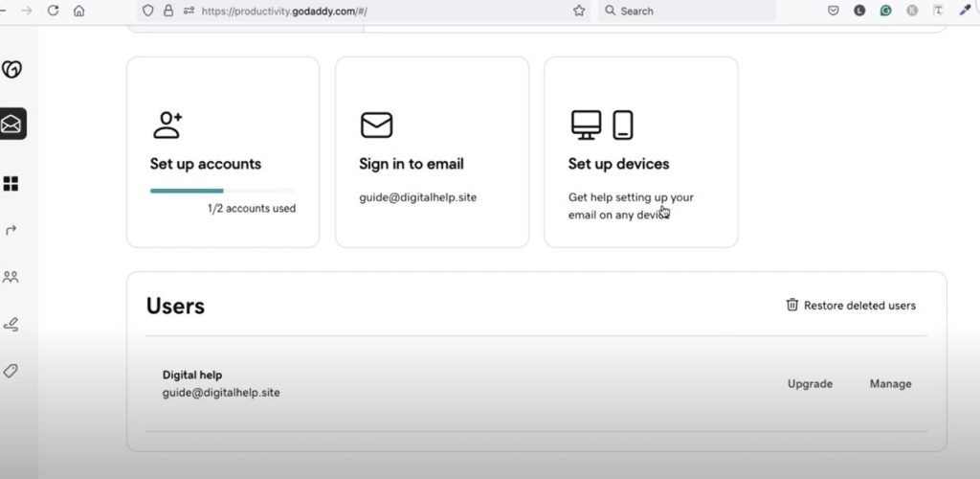Click the trash icon beside Restore deleted users
Image resolution: width=980 pixels, height=479 pixels.
click(791, 305)
